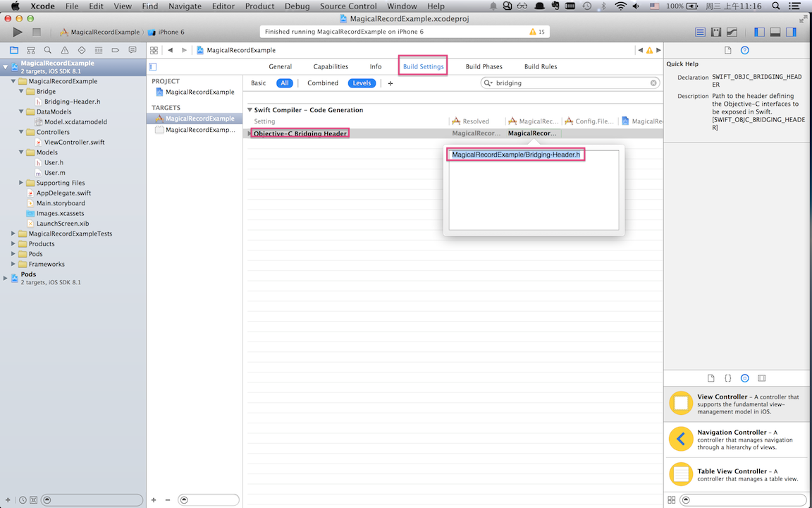Stop the running app with Stop button
This screenshot has width=812, height=508.
click(36, 32)
